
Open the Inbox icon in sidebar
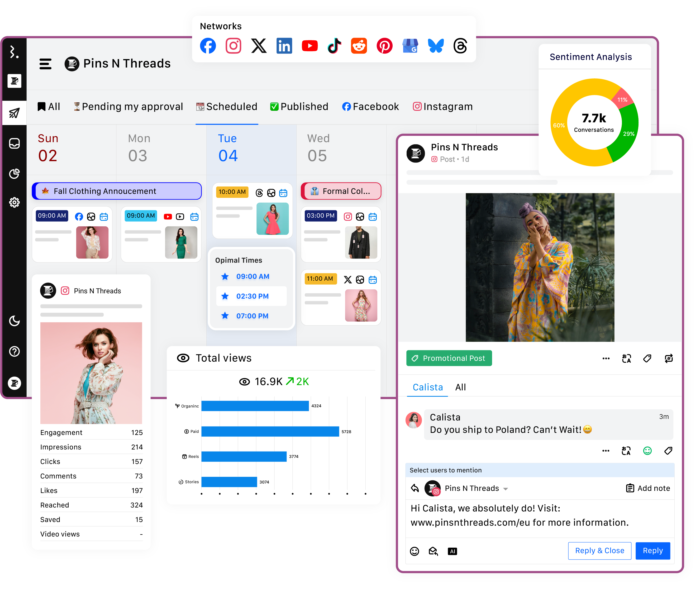coord(14,143)
